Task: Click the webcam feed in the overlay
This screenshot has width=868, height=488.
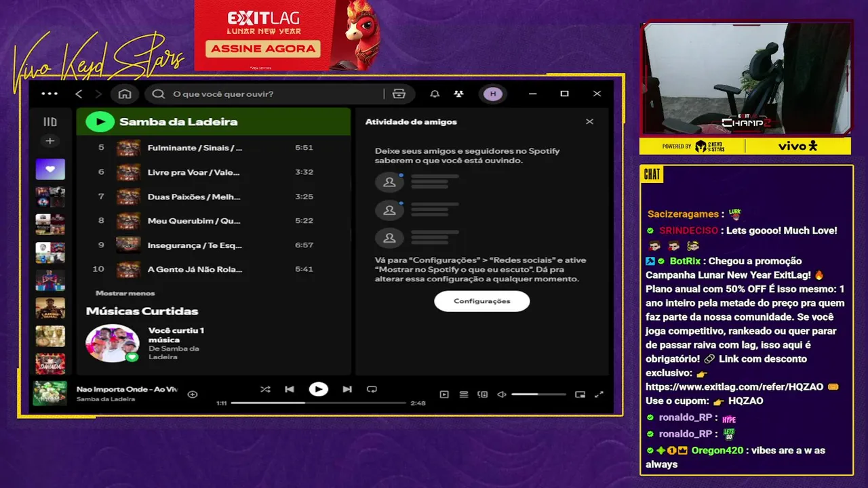Action: (747, 79)
